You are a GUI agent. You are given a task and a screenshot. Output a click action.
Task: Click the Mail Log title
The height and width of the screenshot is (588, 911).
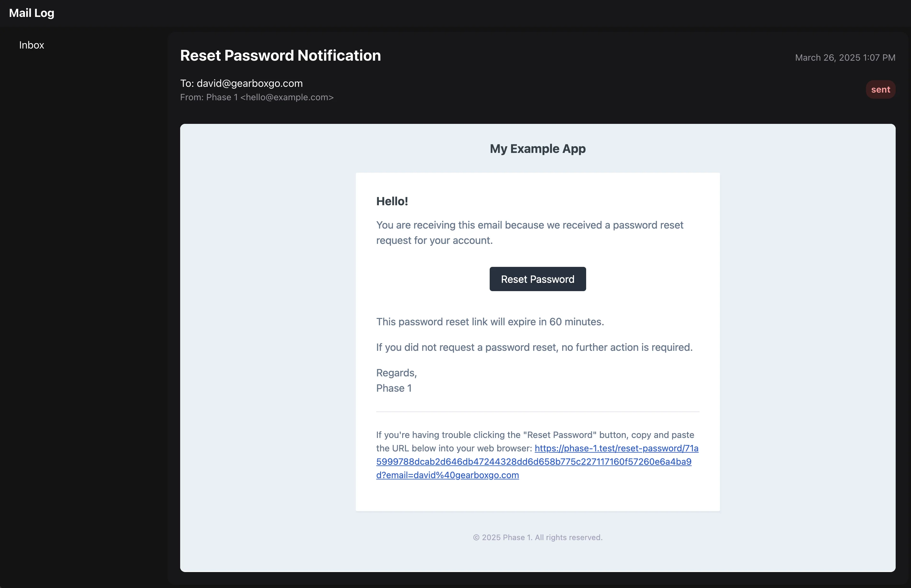[32, 13]
